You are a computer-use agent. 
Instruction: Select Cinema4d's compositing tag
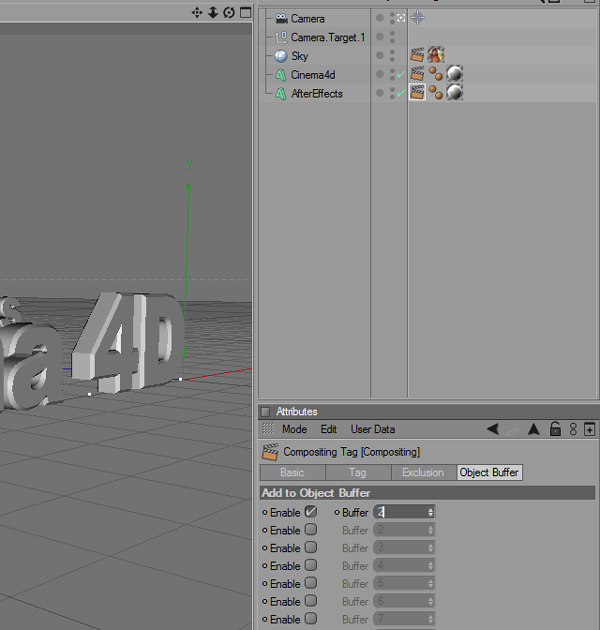[x=417, y=74]
